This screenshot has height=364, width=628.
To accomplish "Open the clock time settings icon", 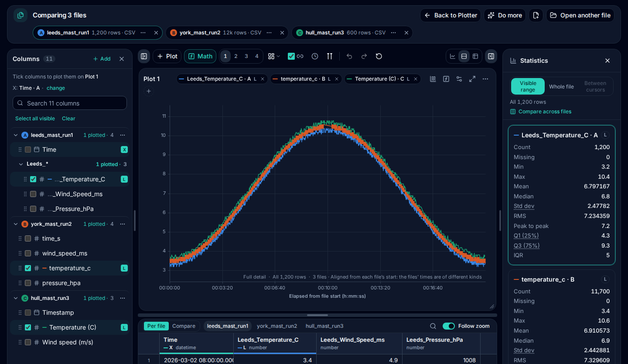I will (x=315, y=56).
